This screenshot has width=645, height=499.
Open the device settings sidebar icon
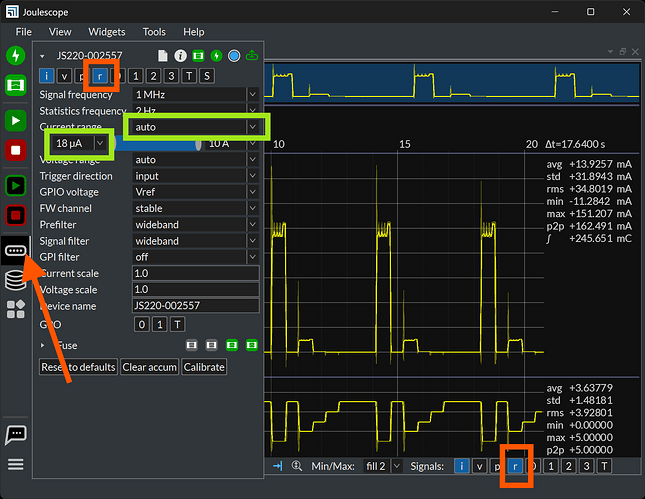pos(16,251)
